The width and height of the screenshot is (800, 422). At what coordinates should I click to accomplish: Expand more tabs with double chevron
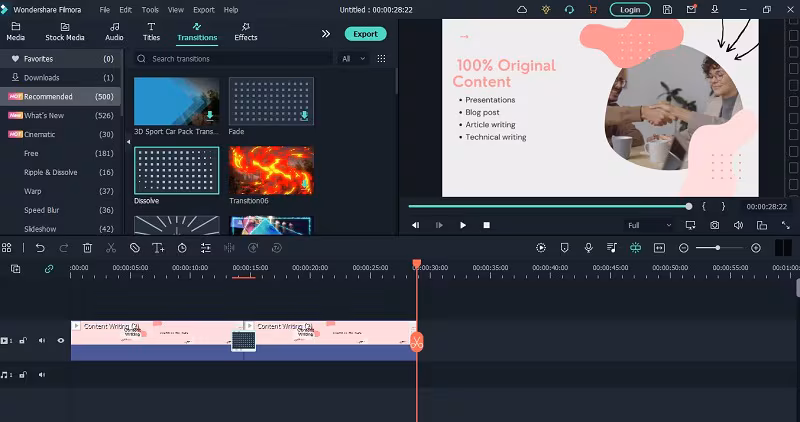(326, 34)
